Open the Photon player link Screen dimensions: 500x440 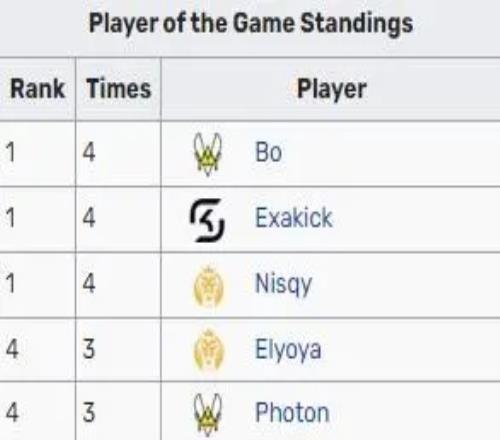coord(292,413)
